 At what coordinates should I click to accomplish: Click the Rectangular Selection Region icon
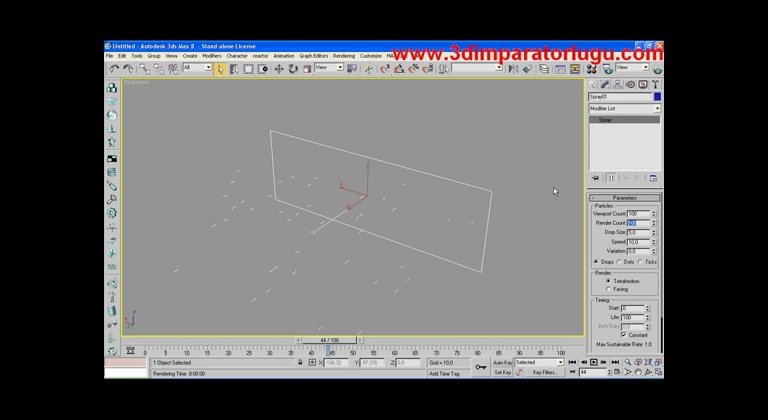pyautogui.click(x=248, y=69)
